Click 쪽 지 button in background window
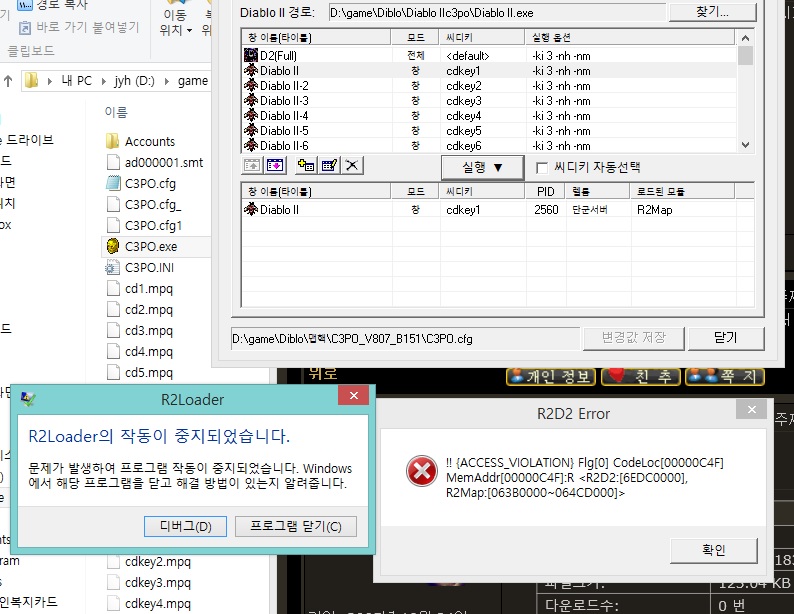This screenshot has height=614, width=794. tap(725, 376)
